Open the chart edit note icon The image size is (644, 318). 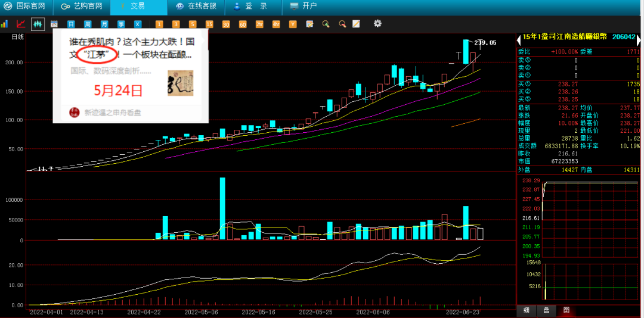[x=309, y=24]
